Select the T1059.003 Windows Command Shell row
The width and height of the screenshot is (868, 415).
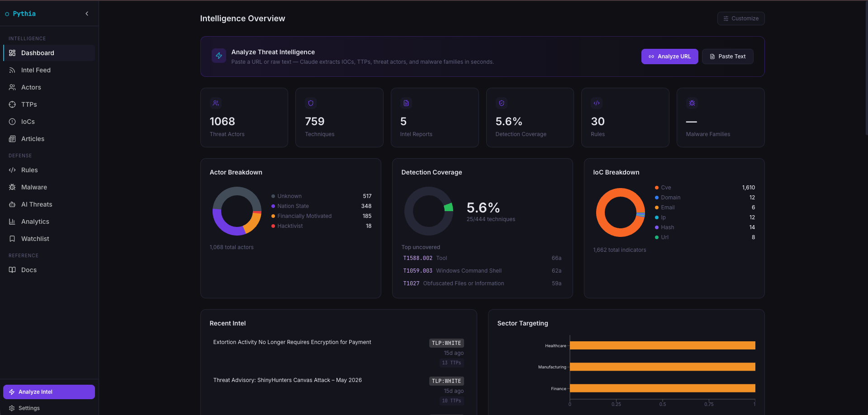482,271
